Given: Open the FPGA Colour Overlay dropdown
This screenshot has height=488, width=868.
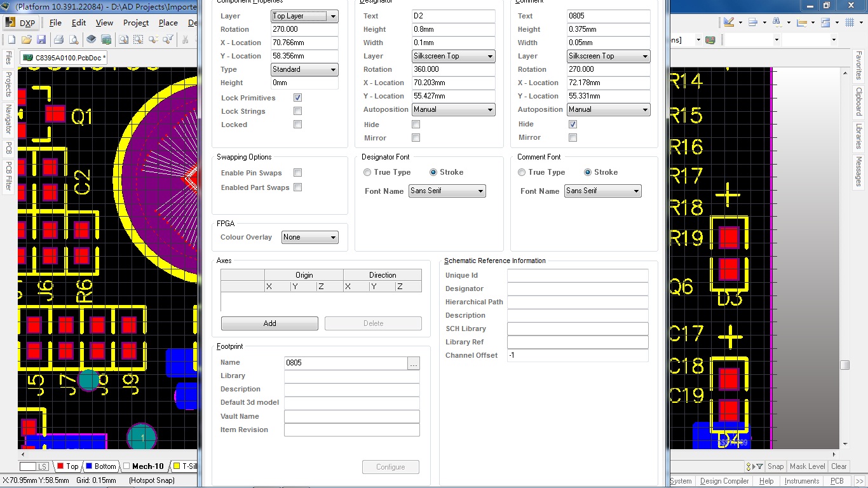Looking at the screenshot, I should coord(310,238).
